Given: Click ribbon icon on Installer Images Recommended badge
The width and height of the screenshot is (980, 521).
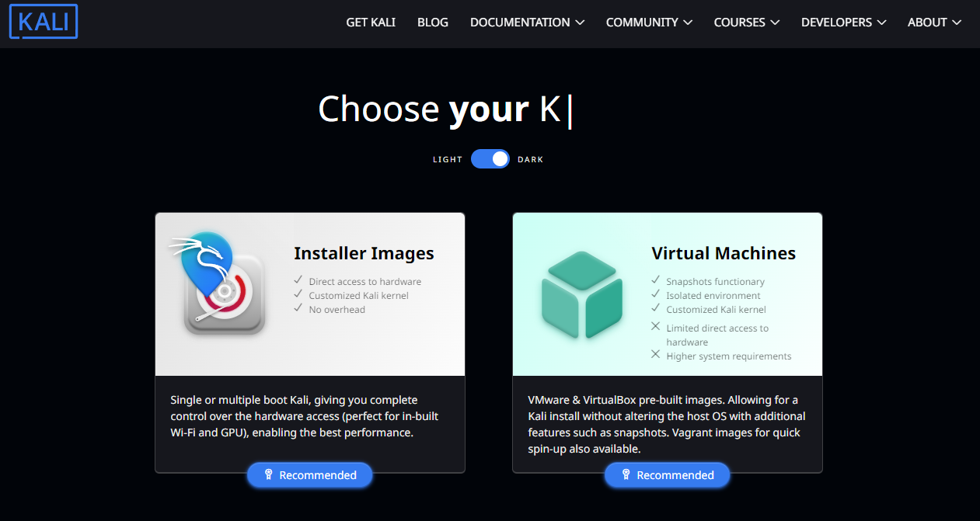Looking at the screenshot, I should (268, 475).
